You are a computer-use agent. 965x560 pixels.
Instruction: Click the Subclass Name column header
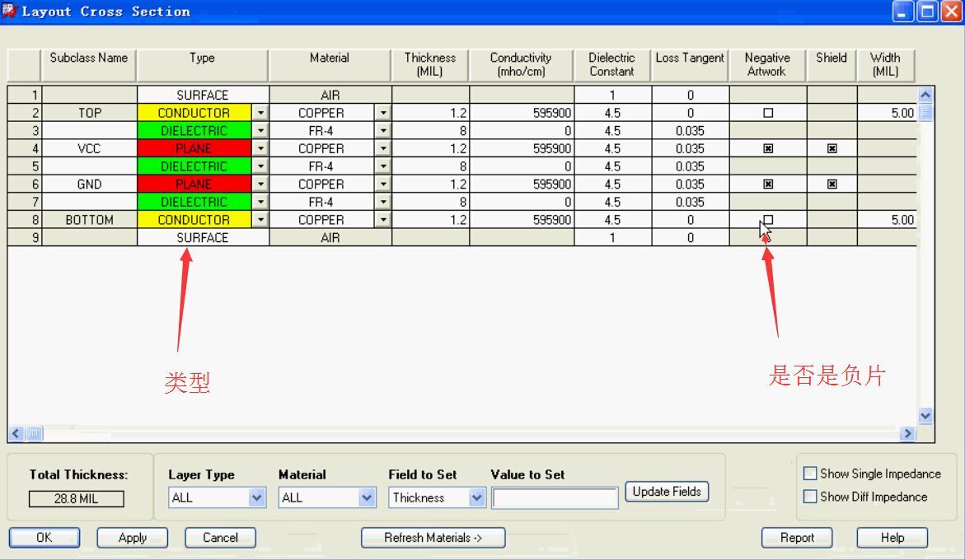[89, 64]
